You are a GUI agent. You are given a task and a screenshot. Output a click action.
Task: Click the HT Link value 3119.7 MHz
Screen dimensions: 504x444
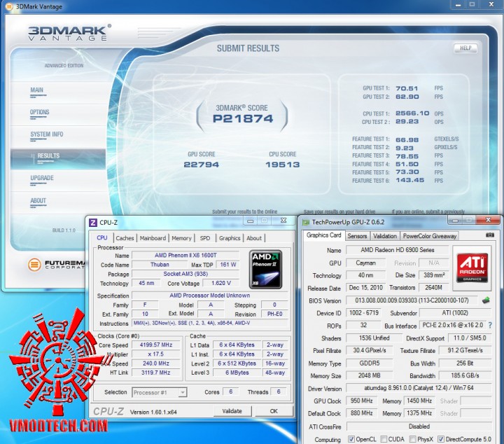(x=156, y=373)
